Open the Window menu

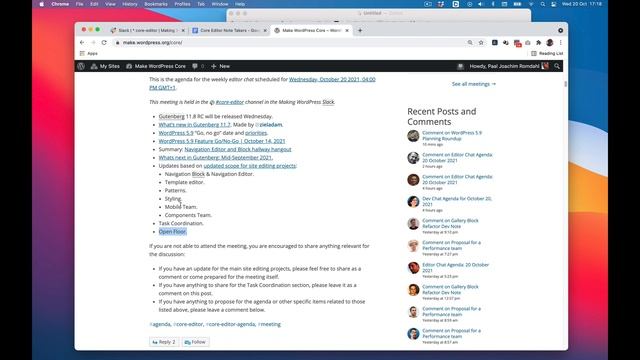click(x=220, y=4)
